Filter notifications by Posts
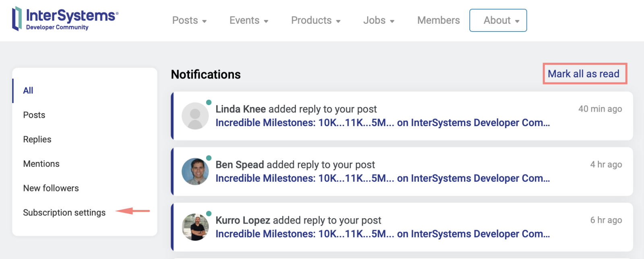 coord(34,115)
